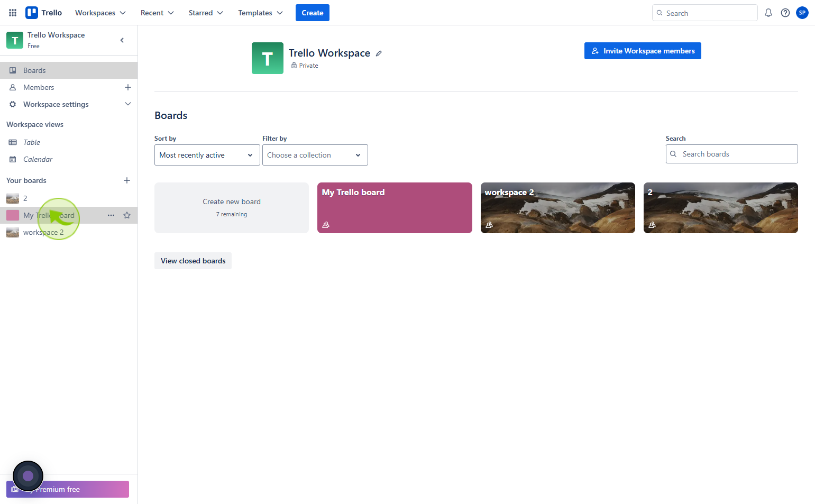Open the Choose a collection filter dropdown

(x=315, y=155)
